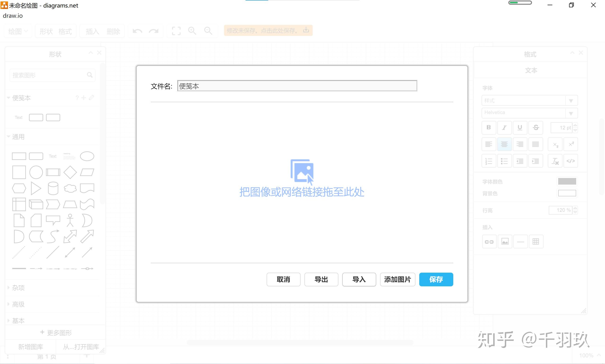
Task: Expand the 杂项 shapes section
Action: (18, 288)
